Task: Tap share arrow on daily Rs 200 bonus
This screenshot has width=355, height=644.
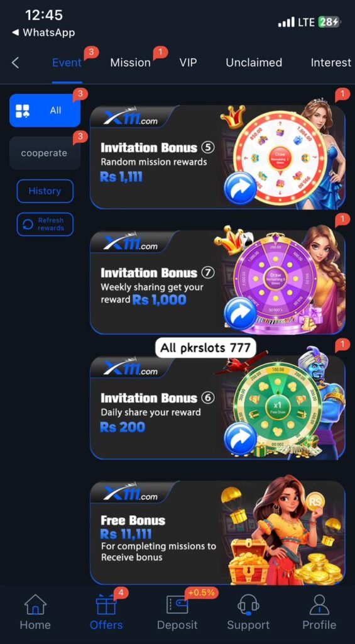Action: (x=240, y=438)
